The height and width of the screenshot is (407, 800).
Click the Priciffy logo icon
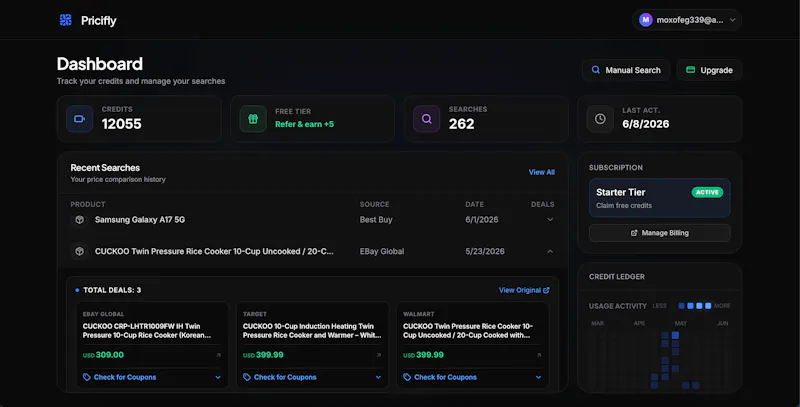point(65,20)
